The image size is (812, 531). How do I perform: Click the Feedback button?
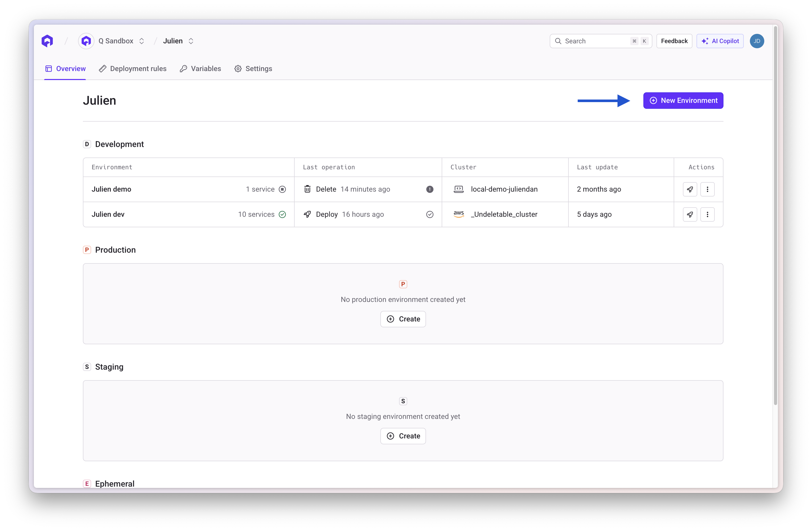coord(674,41)
